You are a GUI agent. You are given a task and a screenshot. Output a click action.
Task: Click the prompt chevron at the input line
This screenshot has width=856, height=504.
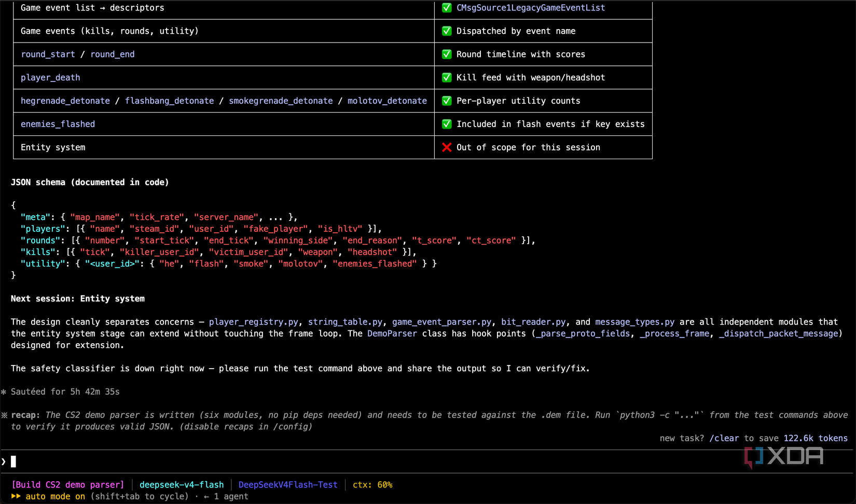(4, 461)
